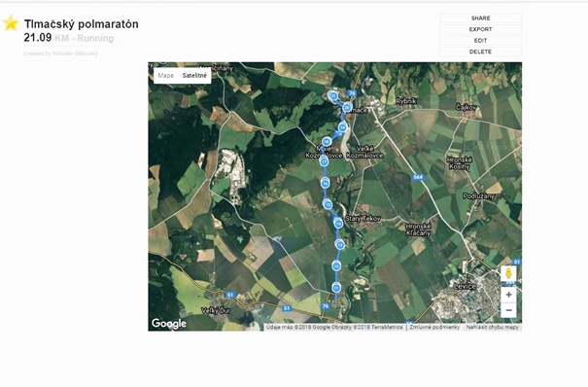Open Street View pegman icon

(x=508, y=273)
